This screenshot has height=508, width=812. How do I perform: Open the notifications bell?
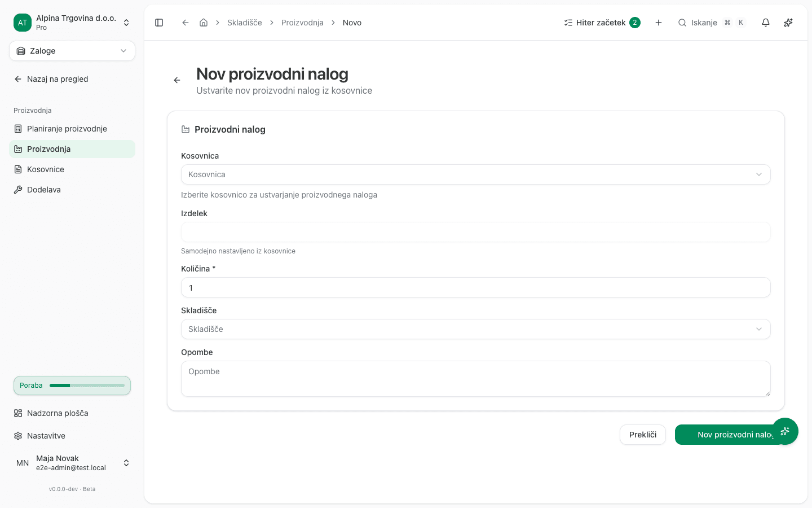[766, 23]
